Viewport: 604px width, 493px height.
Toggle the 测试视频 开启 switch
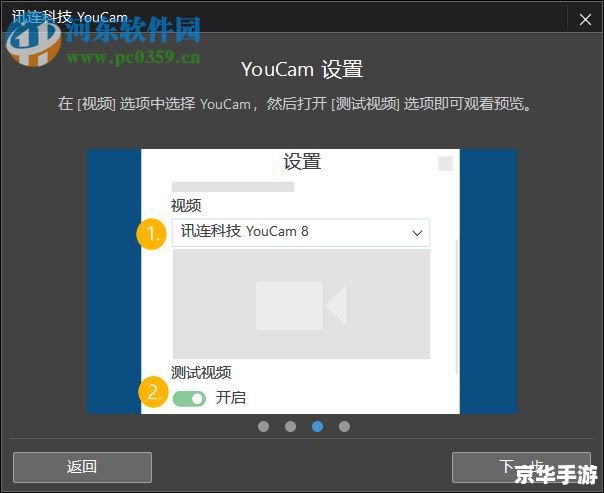coord(189,399)
